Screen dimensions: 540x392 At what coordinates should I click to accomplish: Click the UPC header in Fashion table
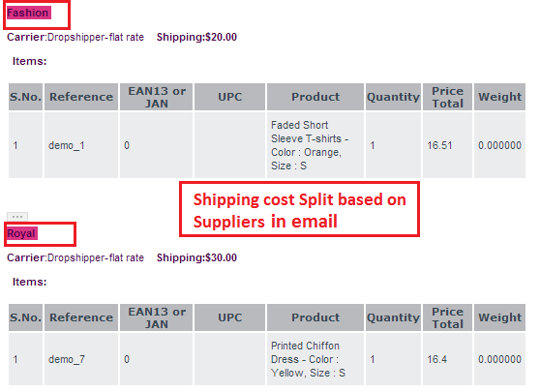(229, 97)
